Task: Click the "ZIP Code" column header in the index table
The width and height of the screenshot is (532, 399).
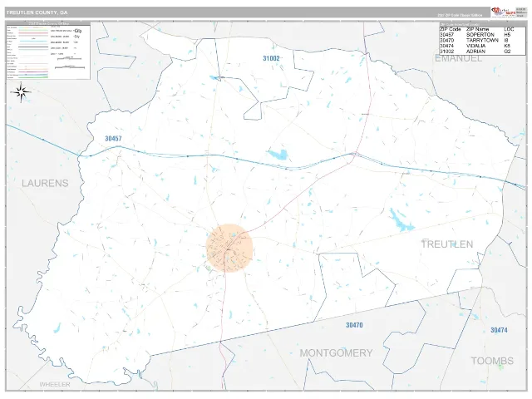Action: [x=451, y=29]
